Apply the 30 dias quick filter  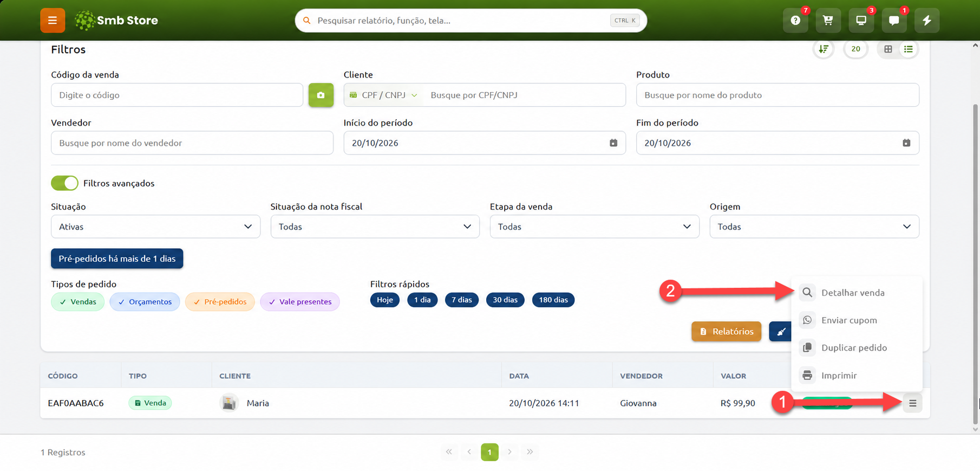click(505, 300)
